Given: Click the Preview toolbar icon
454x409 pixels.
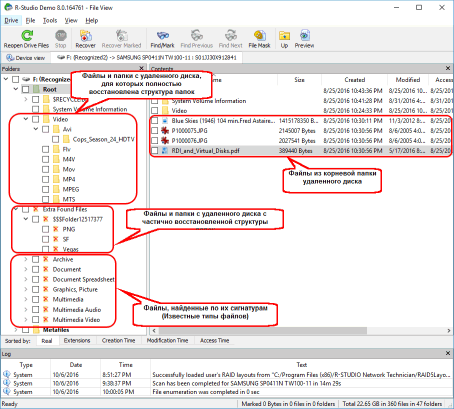Looking at the screenshot, I should pos(304,36).
